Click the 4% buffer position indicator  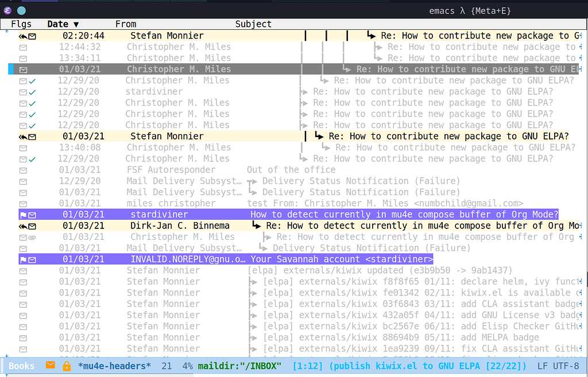pyautogui.click(x=187, y=366)
